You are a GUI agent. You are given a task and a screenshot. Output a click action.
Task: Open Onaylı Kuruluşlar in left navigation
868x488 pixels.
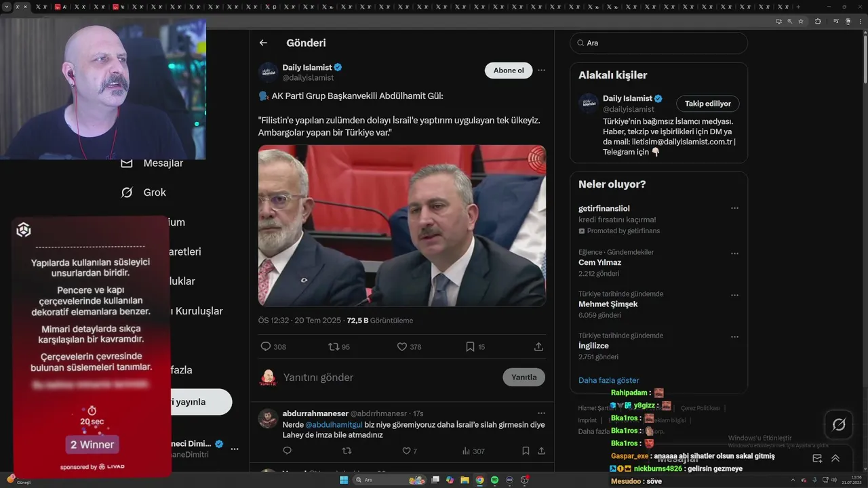pyautogui.click(x=197, y=311)
